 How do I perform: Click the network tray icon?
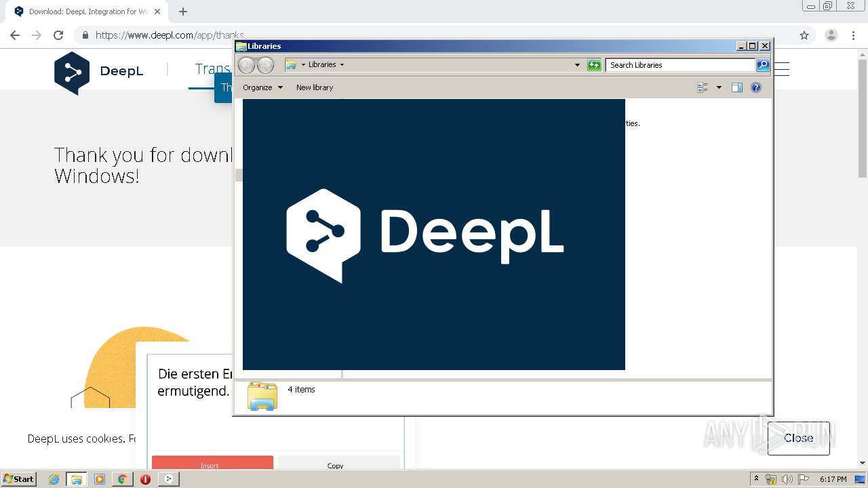pos(771,479)
